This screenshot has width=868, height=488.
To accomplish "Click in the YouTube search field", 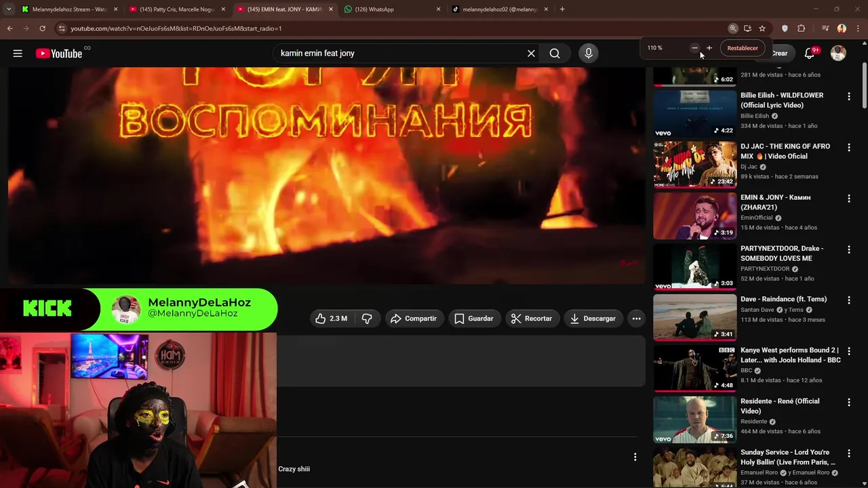I will (x=400, y=53).
